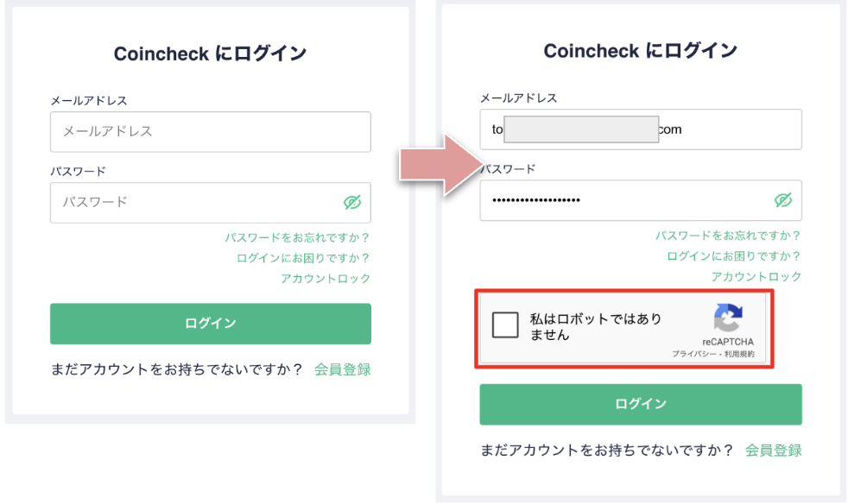Click the reCAPTCHA プライバシー link
This screenshot has width=848, height=504.
(x=693, y=354)
